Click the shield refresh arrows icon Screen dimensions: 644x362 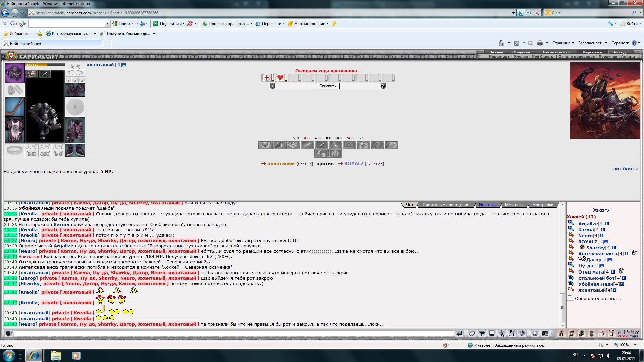point(383,86)
